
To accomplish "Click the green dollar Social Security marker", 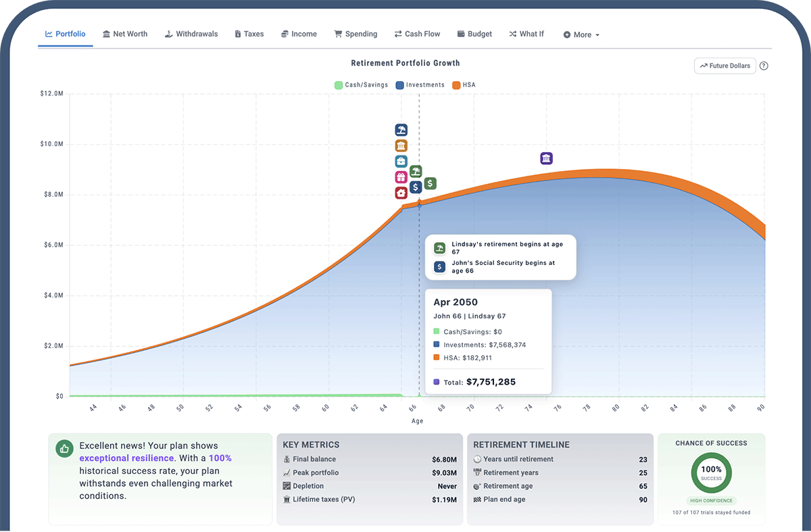I will (430, 183).
